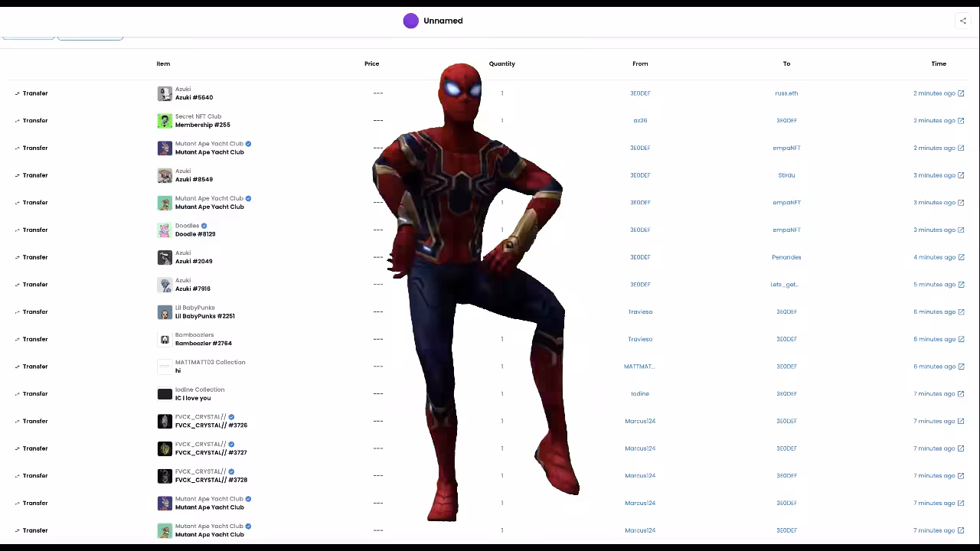Open external link icon for Lil BabyPunks #2251 row
Viewport: 980px width, 551px height.
tap(961, 312)
